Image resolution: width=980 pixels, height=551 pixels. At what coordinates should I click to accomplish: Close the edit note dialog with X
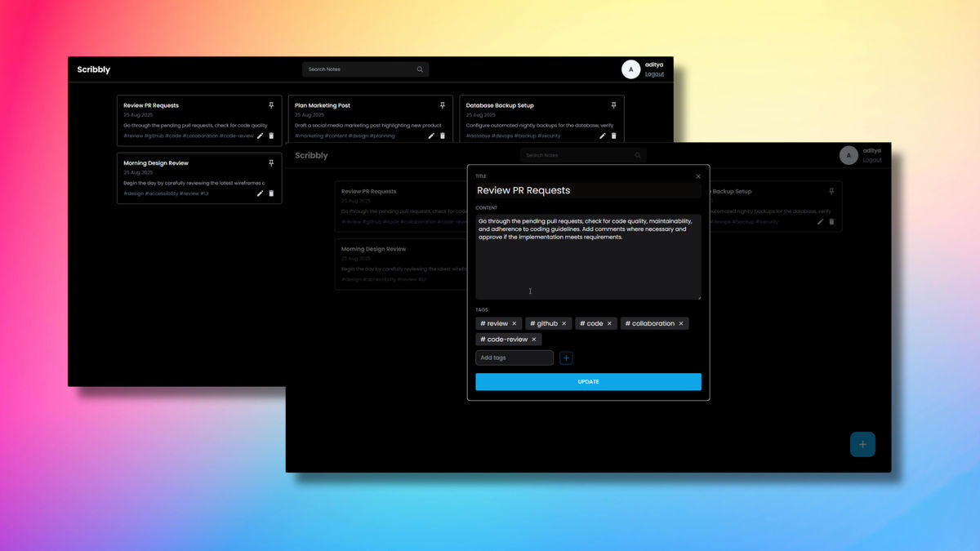point(698,176)
